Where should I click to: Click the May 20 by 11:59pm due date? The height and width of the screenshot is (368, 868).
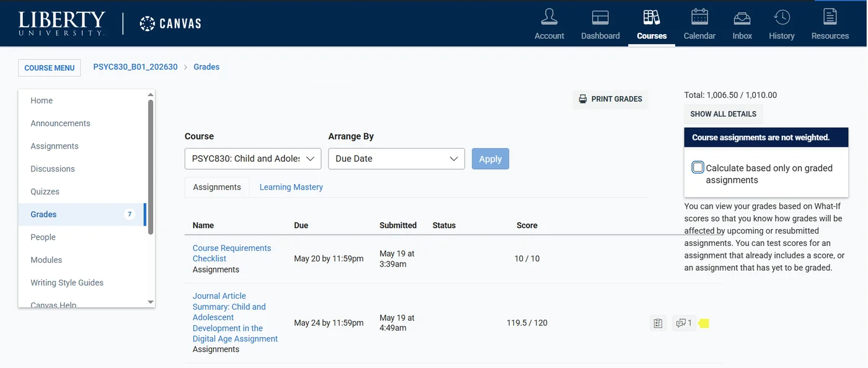pyautogui.click(x=329, y=258)
